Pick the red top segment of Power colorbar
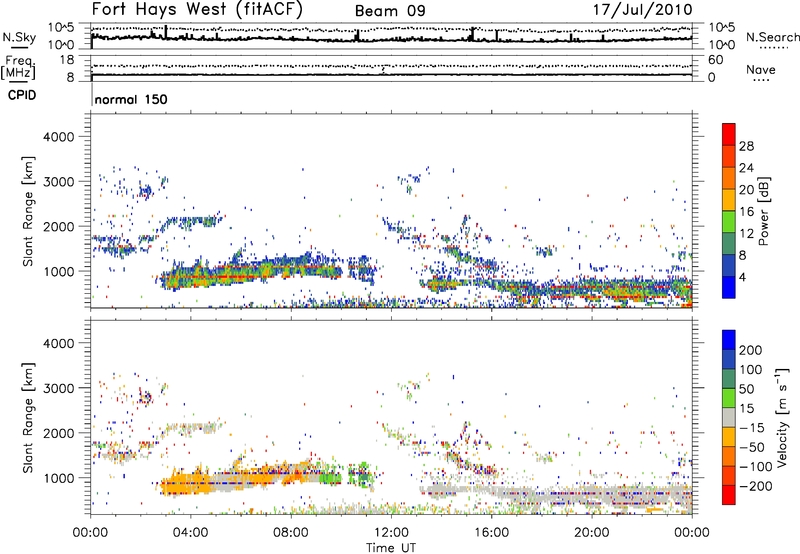Image resolution: width=800 pixels, height=554 pixels. 729,134
